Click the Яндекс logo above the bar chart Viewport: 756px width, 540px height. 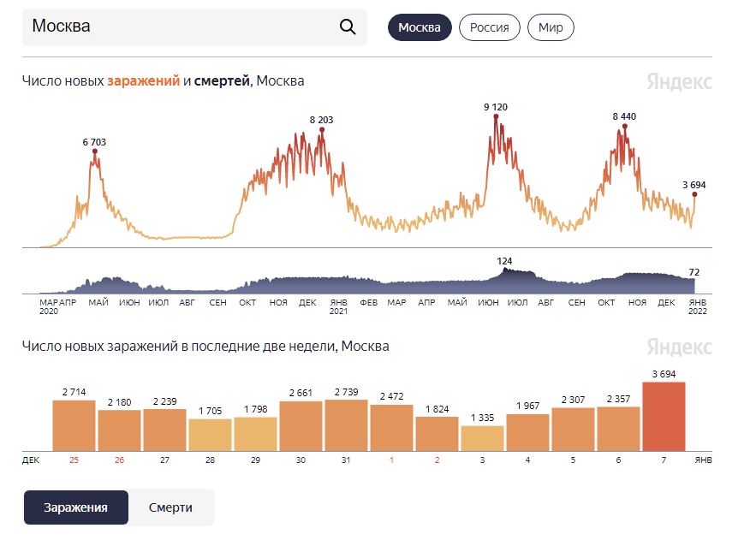679,347
